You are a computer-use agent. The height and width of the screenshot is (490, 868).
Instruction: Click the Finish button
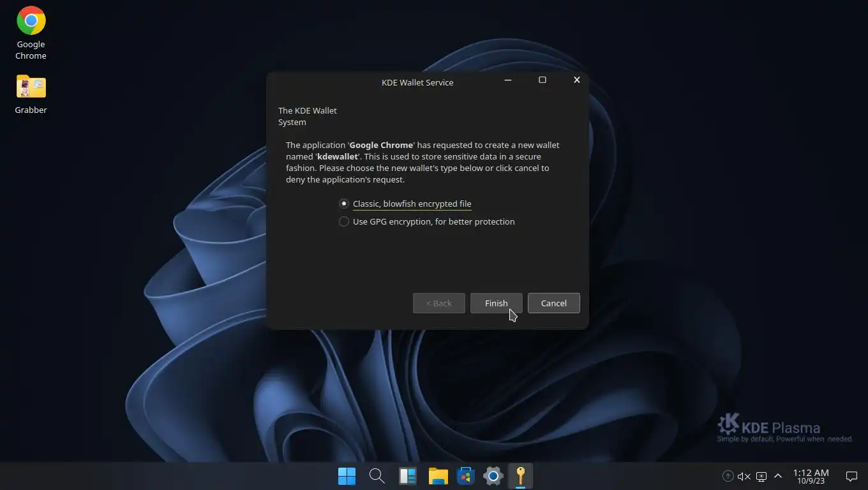[496, 303]
